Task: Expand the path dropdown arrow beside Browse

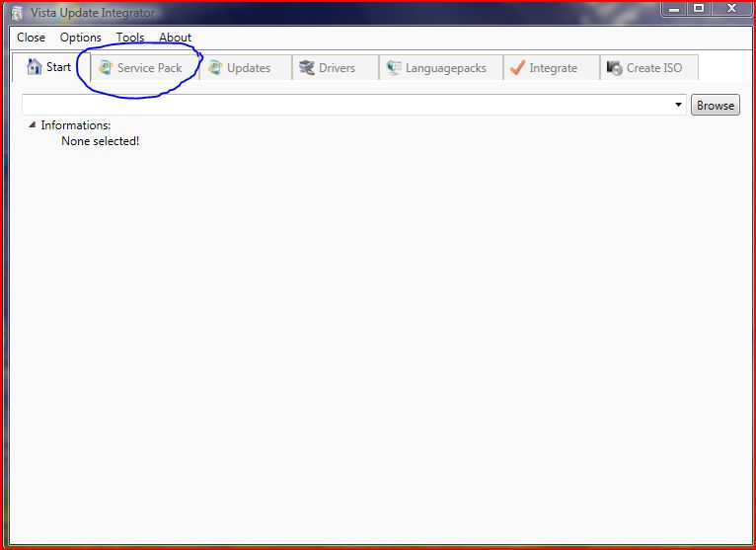Action: coord(679,105)
